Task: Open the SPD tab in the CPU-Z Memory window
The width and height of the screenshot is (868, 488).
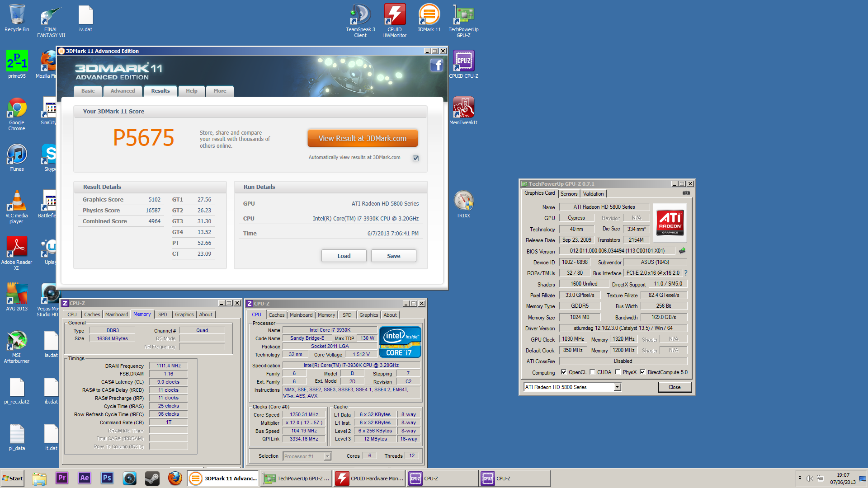Action: click(x=163, y=315)
